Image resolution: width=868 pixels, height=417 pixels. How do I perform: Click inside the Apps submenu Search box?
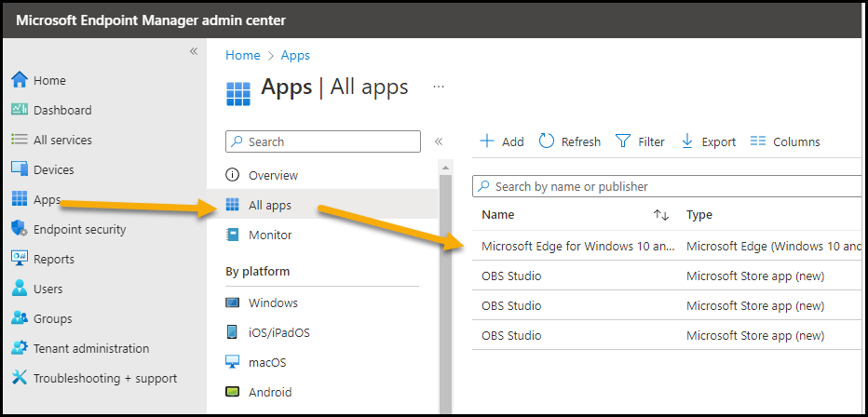pos(323,141)
